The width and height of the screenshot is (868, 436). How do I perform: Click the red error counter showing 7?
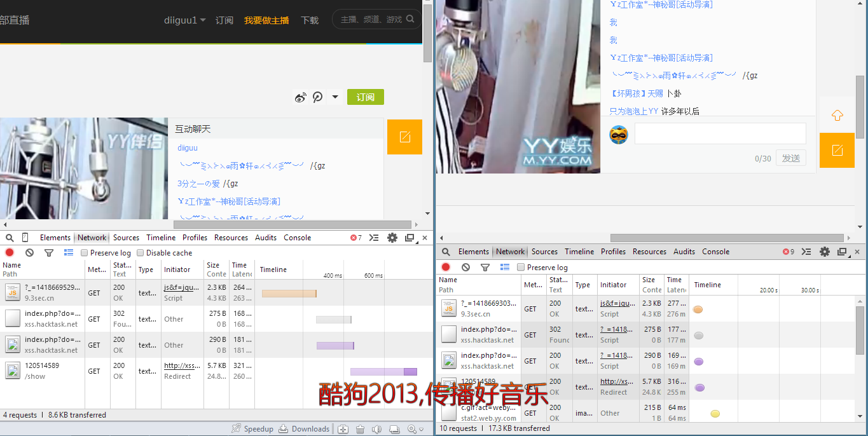coord(356,238)
